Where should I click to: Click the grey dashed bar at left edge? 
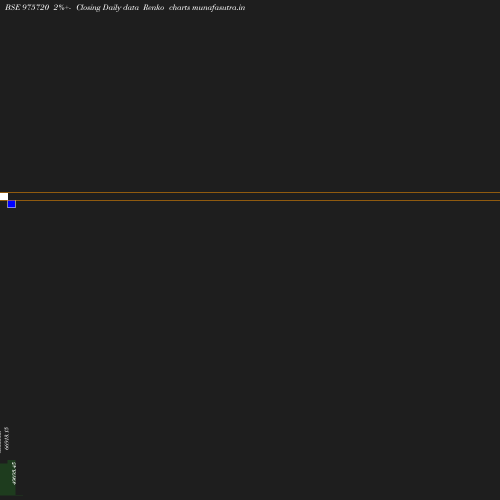0,442
